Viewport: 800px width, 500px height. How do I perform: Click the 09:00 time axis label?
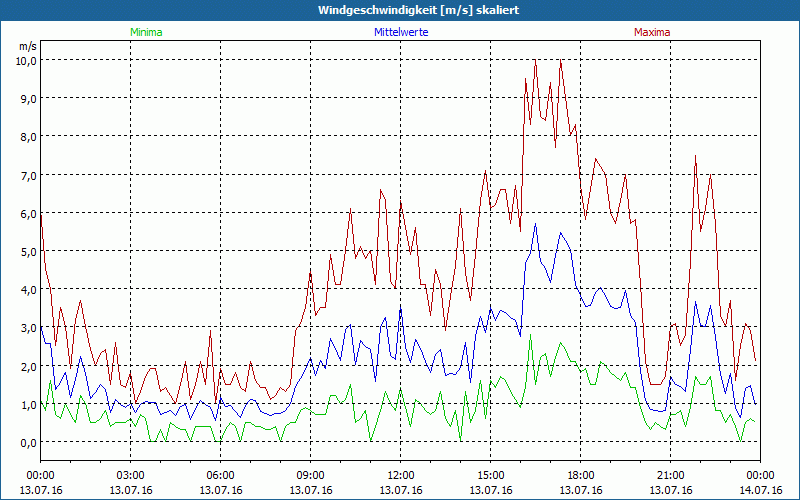click(x=311, y=475)
